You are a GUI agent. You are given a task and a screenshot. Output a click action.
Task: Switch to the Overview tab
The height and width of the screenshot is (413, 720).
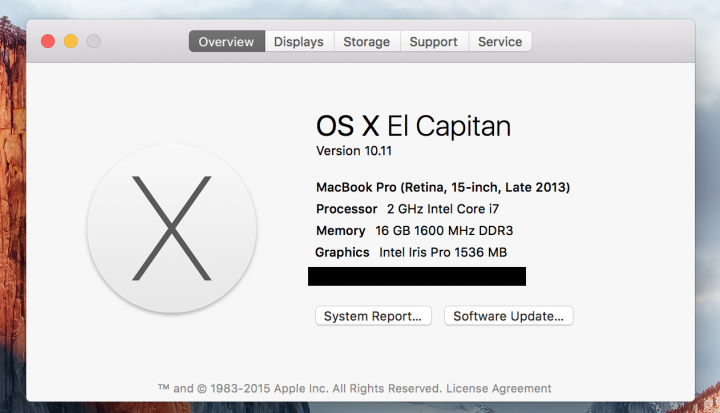coord(226,41)
